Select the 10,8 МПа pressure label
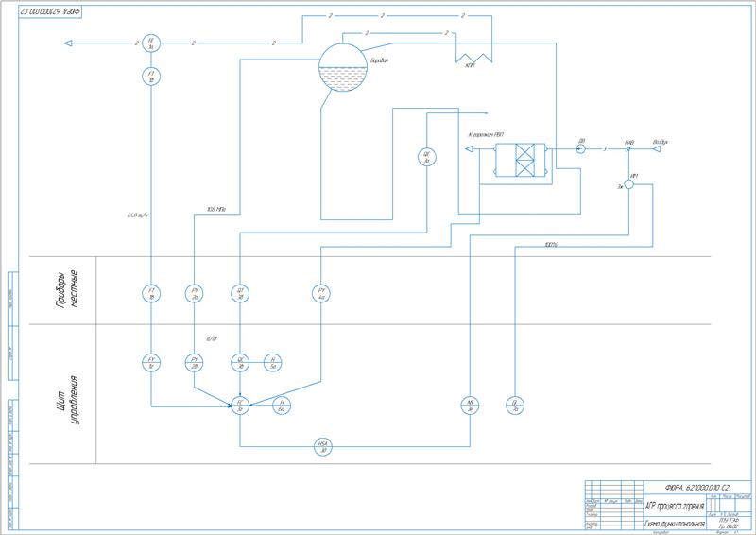 pyautogui.click(x=216, y=210)
